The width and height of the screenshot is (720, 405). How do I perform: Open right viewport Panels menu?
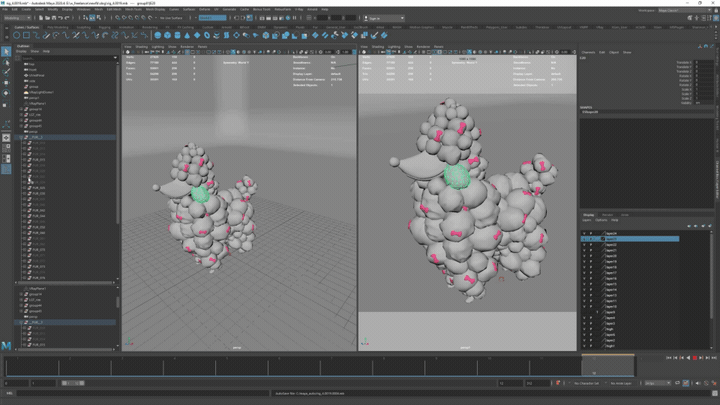[x=439, y=46]
